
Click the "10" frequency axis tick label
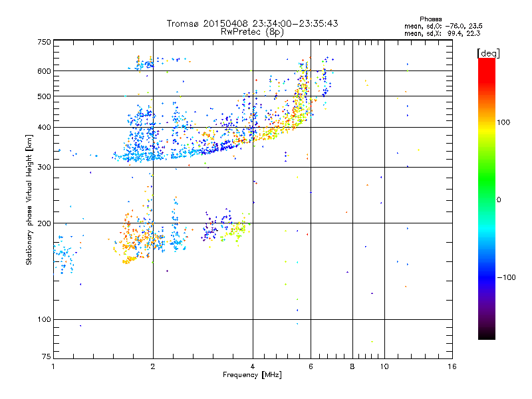click(384, 366)
